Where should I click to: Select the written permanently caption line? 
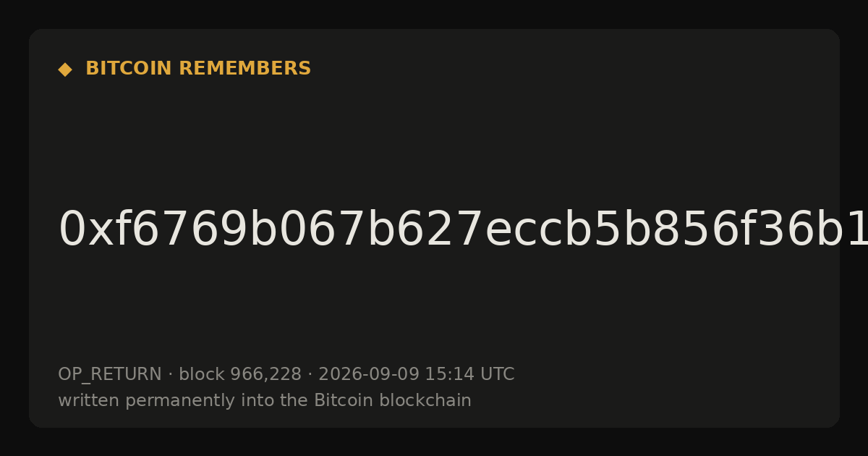coord(265,400)
